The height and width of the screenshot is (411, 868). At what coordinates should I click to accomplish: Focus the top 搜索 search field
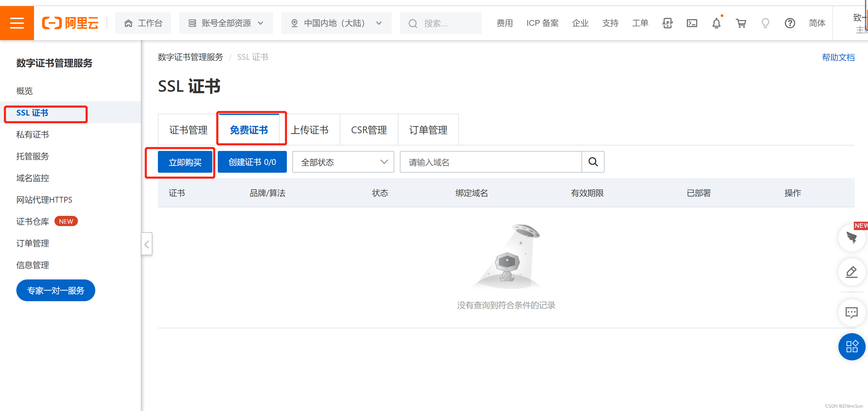pyautogui.click(x=440, y=23)
